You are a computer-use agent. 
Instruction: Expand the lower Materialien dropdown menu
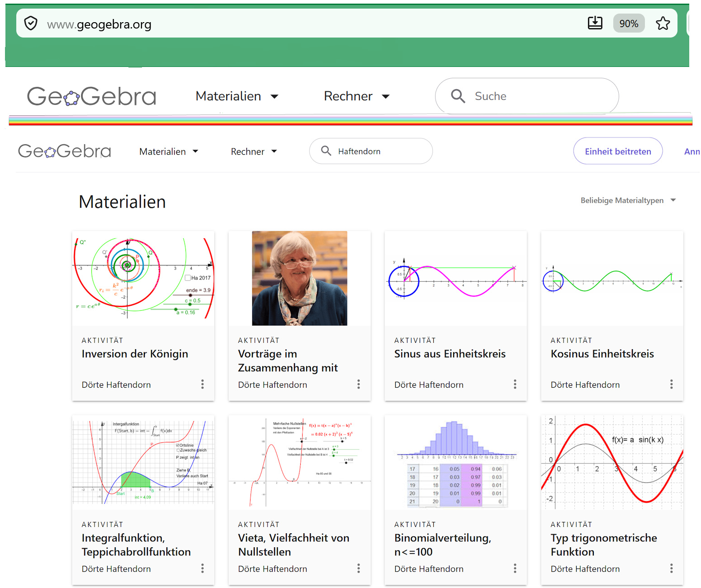coord(169,152)
